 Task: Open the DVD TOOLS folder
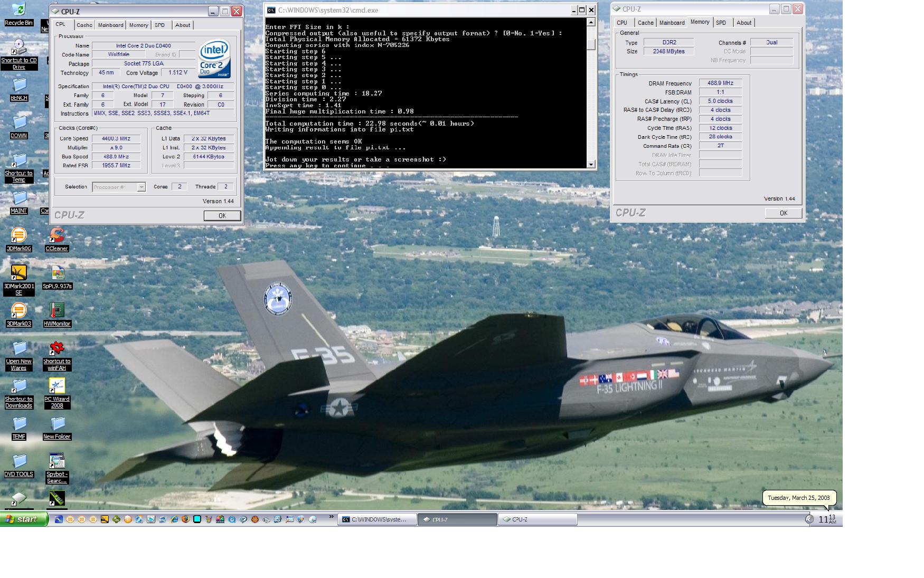coord(18,466)
